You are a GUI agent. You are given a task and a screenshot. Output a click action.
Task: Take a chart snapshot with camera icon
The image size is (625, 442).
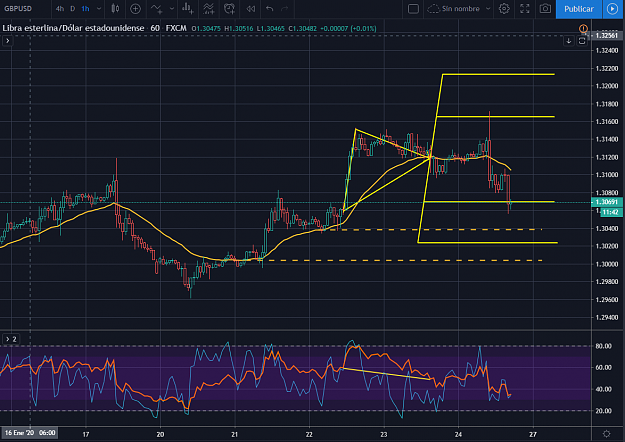pyautogui.click(x=545, y=8)
